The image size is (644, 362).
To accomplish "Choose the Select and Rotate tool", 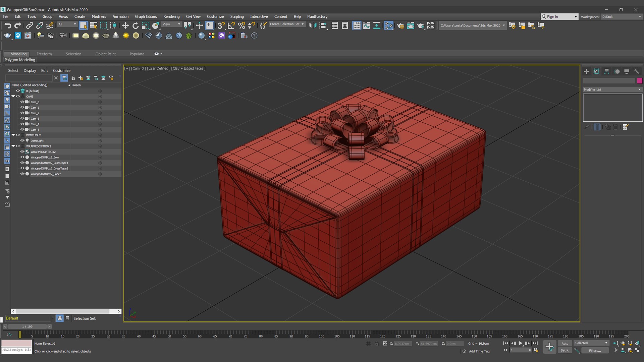I will pos(135,25).
